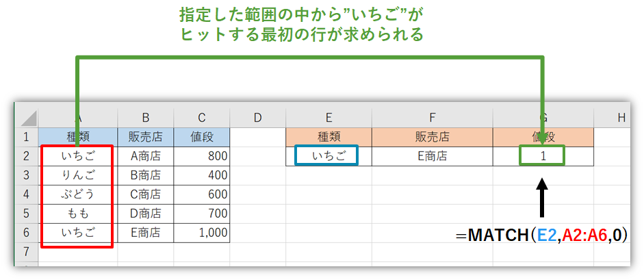Click price cell 400
This screenshot has height=280, width=644.
[x=201, y=175]
